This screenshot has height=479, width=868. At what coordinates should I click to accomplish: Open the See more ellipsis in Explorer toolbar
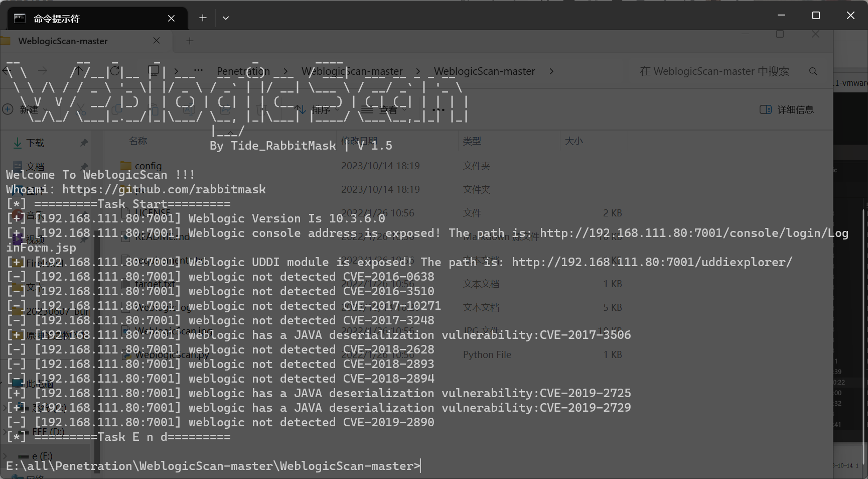coord(438,109)
